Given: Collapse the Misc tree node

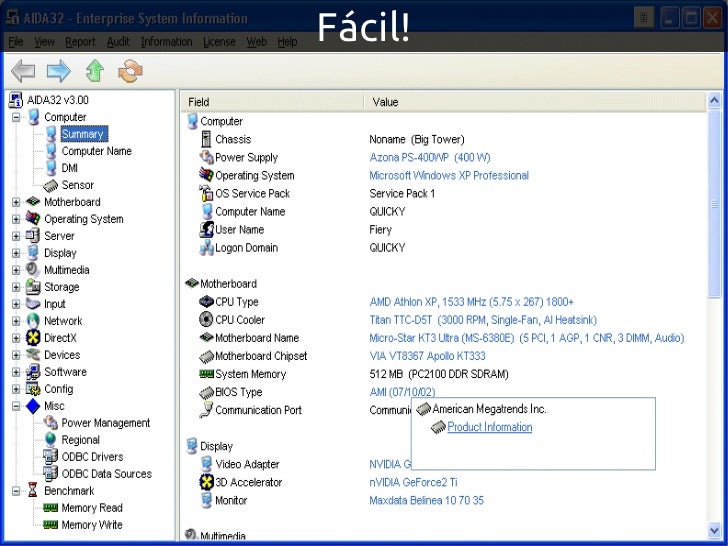Looking at the screenshot, I should pyautogui.click(x=16, y=406).
